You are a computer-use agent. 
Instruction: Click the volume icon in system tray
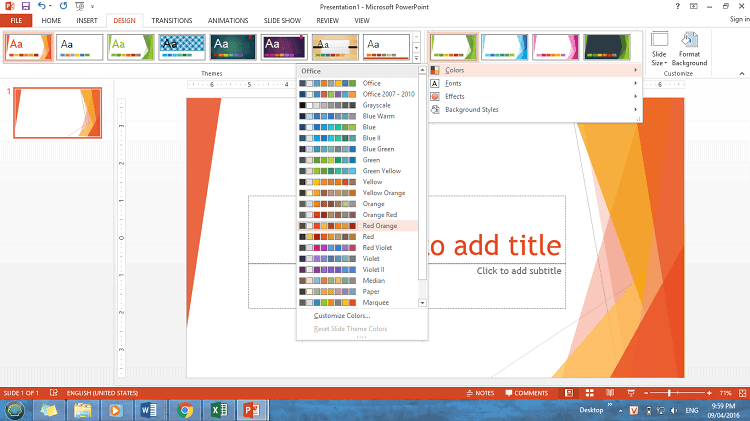674,410
